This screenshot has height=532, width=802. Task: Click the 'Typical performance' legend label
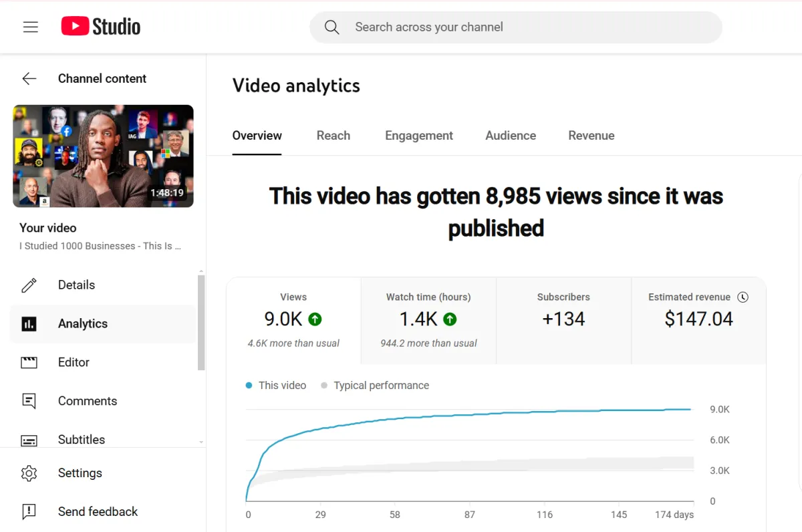(381, 386)
